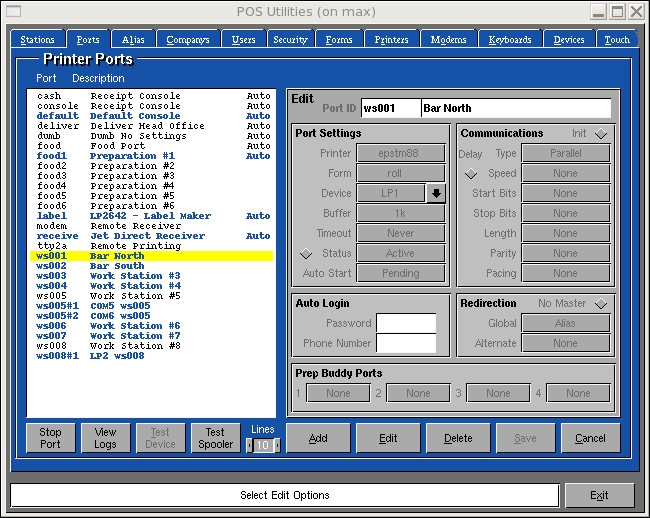The image size is (650, 518).
Task: Switch to the Printers tab
Action: click(391, 40)
